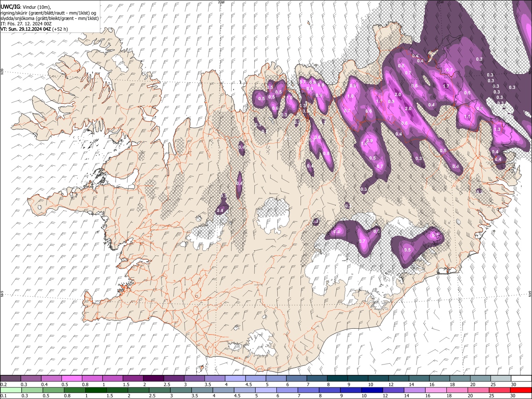
Task: Click the dark purple 2 swatch in the upper scale
Action: tap(153, 379)
